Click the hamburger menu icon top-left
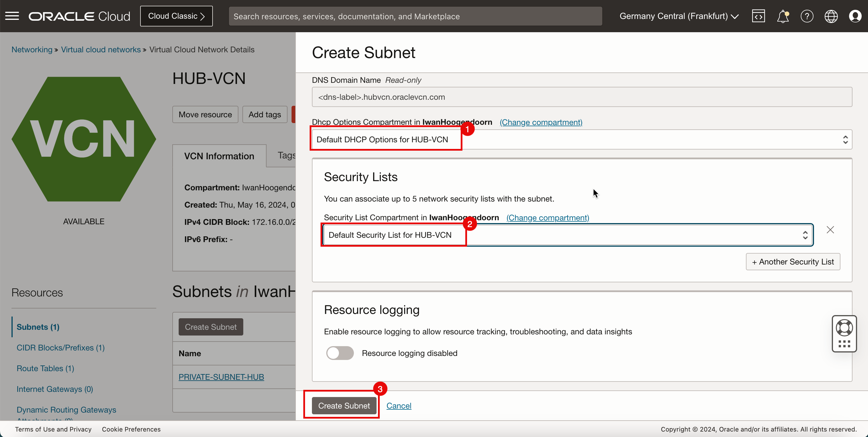 point(12,16)
